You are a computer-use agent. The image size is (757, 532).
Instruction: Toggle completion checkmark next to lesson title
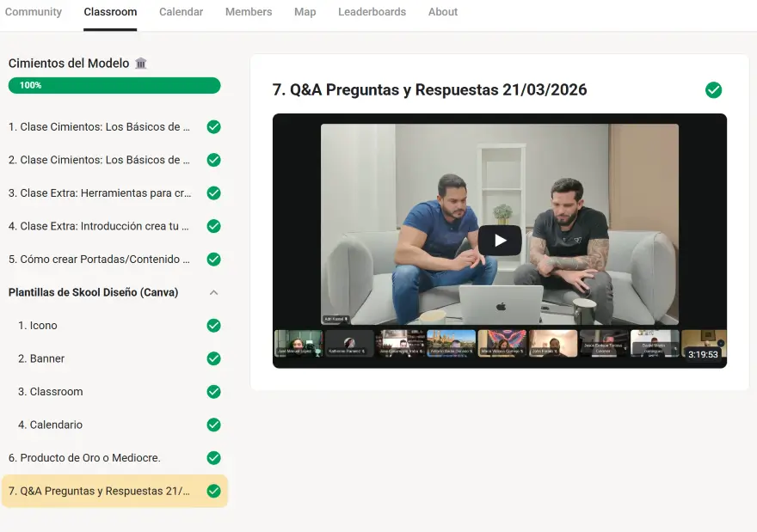point(713,90)
